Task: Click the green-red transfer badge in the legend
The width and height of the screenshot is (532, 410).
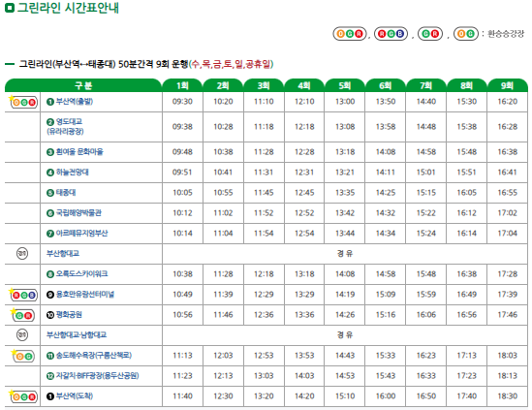Action: pos(430,34)
